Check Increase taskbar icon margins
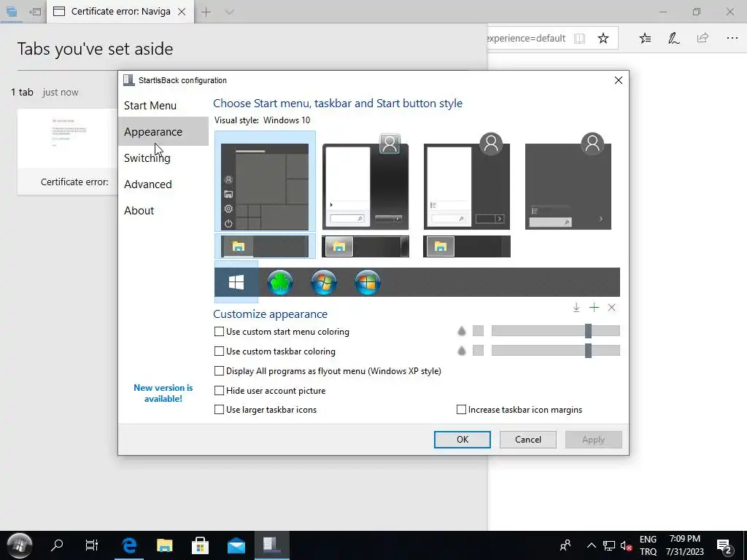Screen dimensions: 747x560 tap(519, 410)
